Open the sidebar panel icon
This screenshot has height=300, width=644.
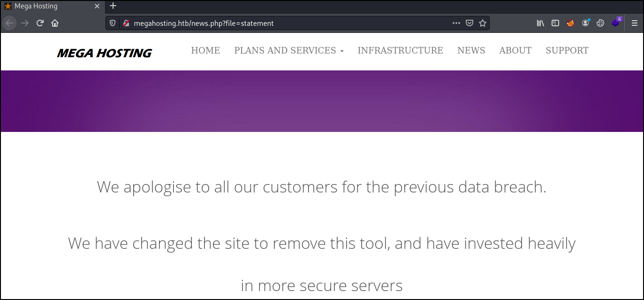tap(555, 23)
